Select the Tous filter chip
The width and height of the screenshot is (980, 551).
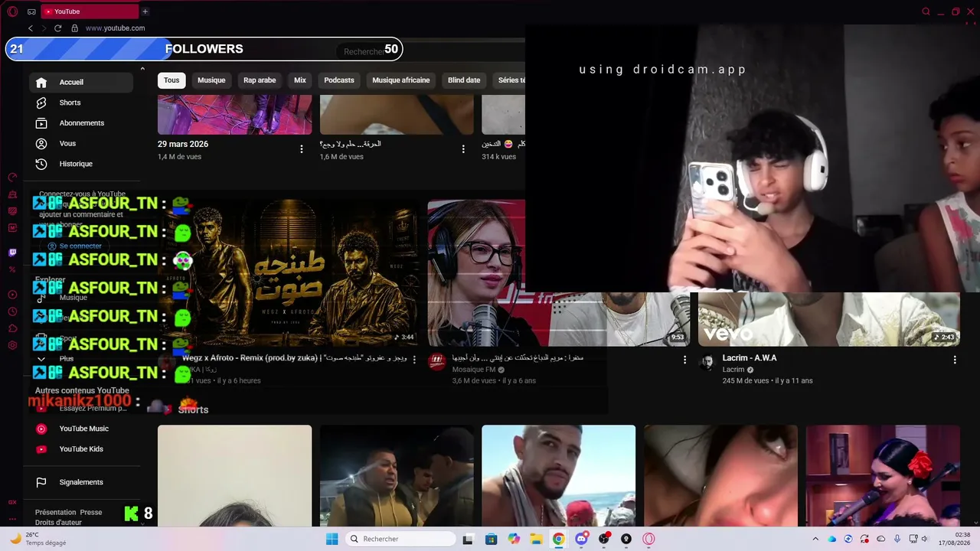(x=171, y=80)
